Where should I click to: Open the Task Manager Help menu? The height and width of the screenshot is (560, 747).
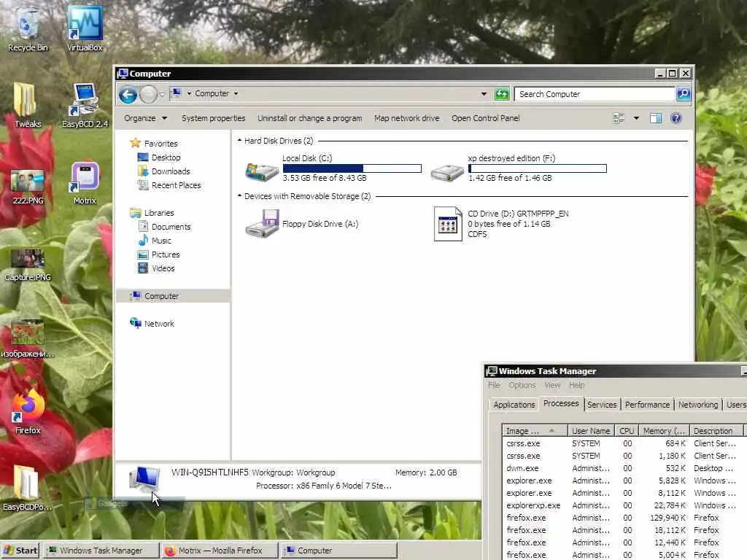click(576, 385)
